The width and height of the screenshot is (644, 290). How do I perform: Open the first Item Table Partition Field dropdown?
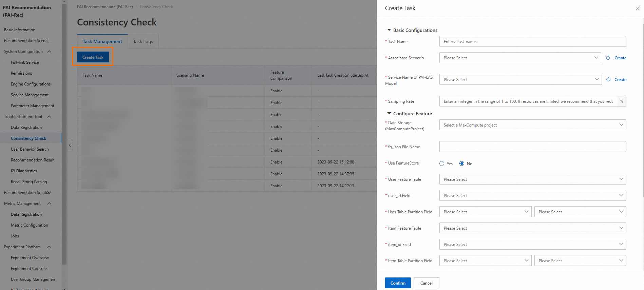point(485,261)
